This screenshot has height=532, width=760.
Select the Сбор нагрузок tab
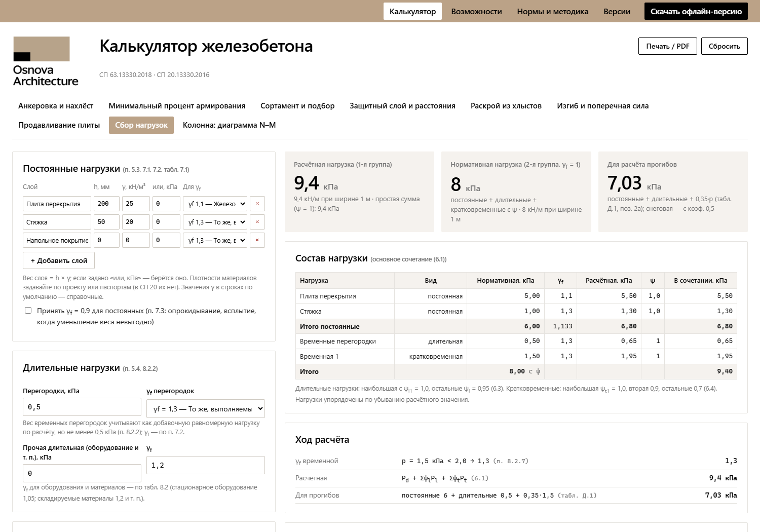coord(141,125)
